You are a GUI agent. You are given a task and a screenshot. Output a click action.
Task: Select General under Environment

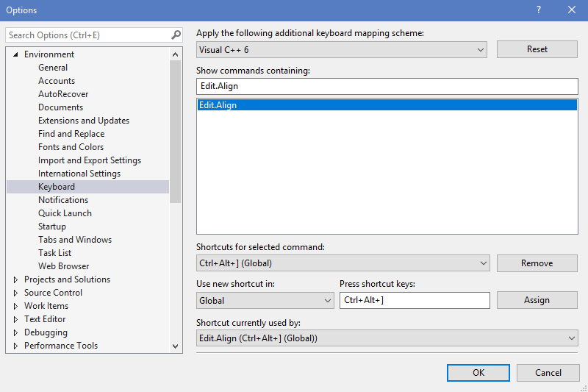coord(53,68)
